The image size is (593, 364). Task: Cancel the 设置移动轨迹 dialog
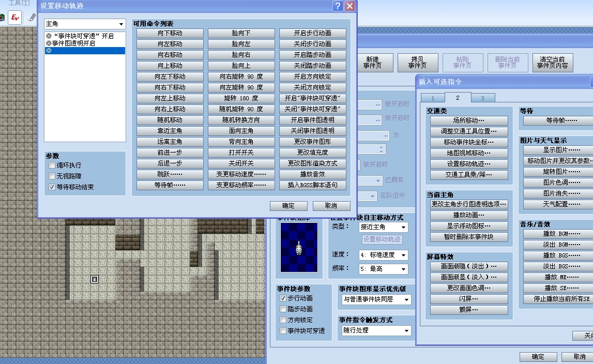tap(331, 206)
